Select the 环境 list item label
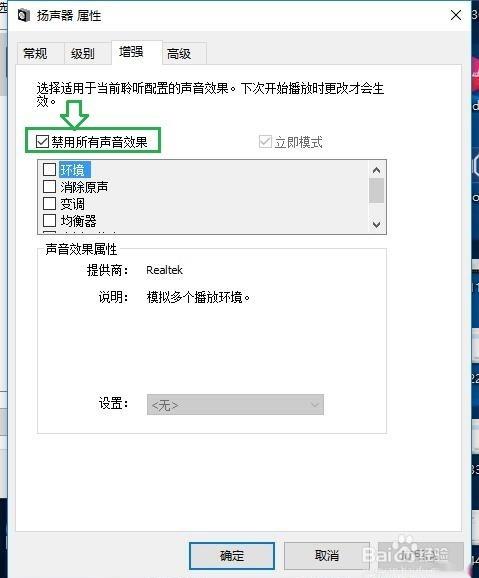Screen dimensions: 479x578 point(73,170)
